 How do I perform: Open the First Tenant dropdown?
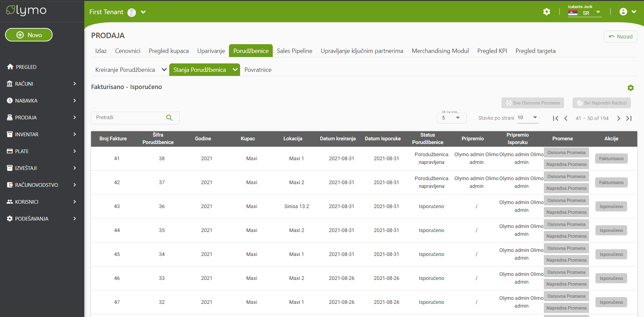coord(143,12)
